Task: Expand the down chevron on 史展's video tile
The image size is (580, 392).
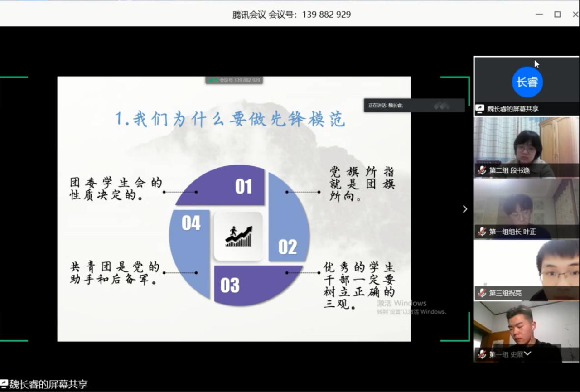Action: tap(527, 353)
